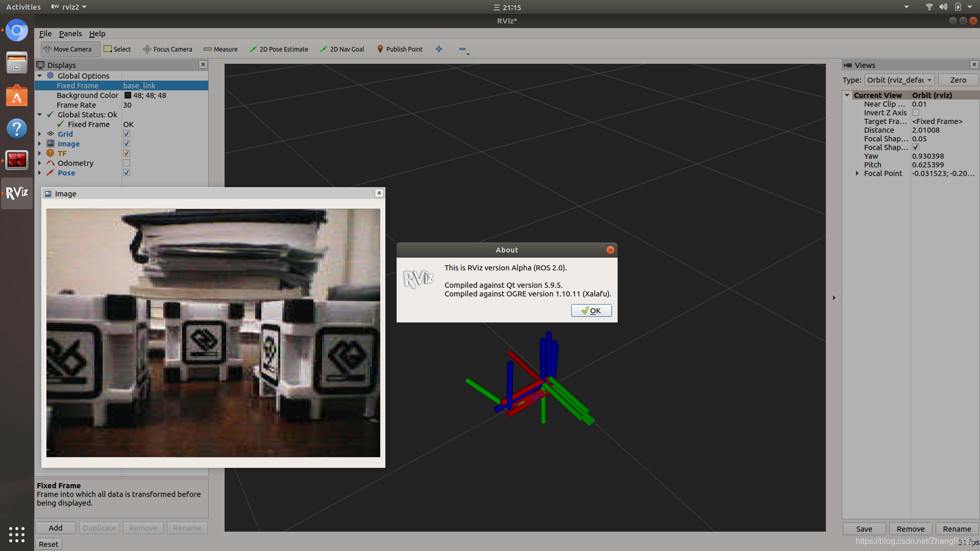Open the Help menu
Screen dimensions: 980x551
point(97,34)
